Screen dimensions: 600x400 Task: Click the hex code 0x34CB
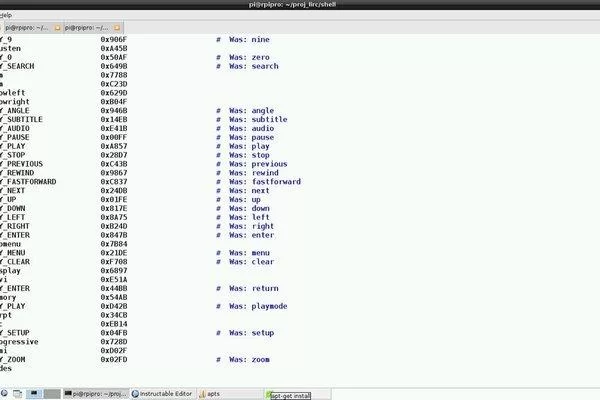pyautogui.click(x=114, y=315)
